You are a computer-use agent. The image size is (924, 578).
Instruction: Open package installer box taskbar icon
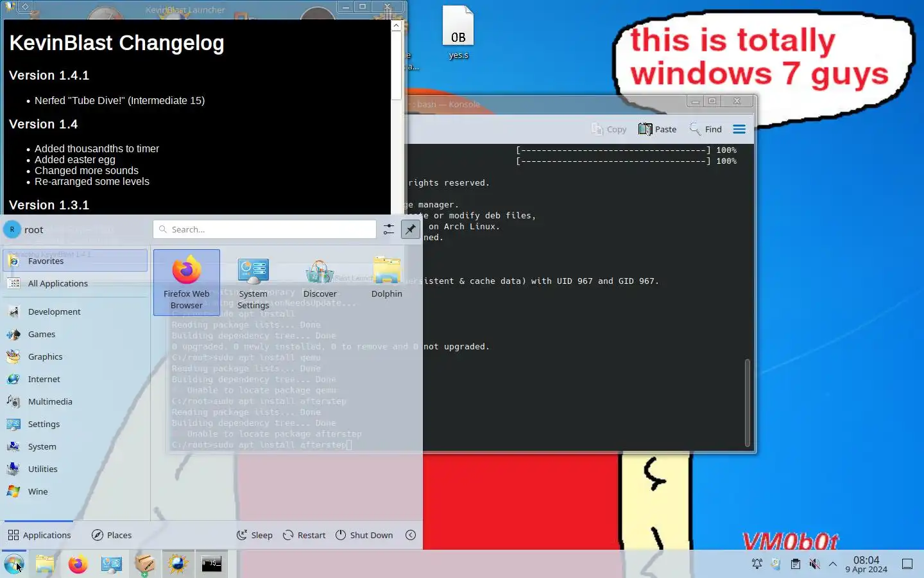point(145,564)
